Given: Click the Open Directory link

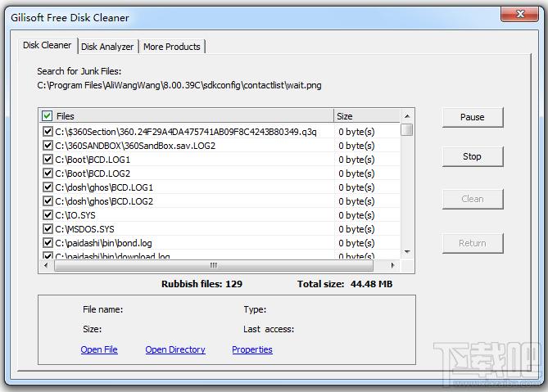Looking at the screenshot, I should [175, 349].
